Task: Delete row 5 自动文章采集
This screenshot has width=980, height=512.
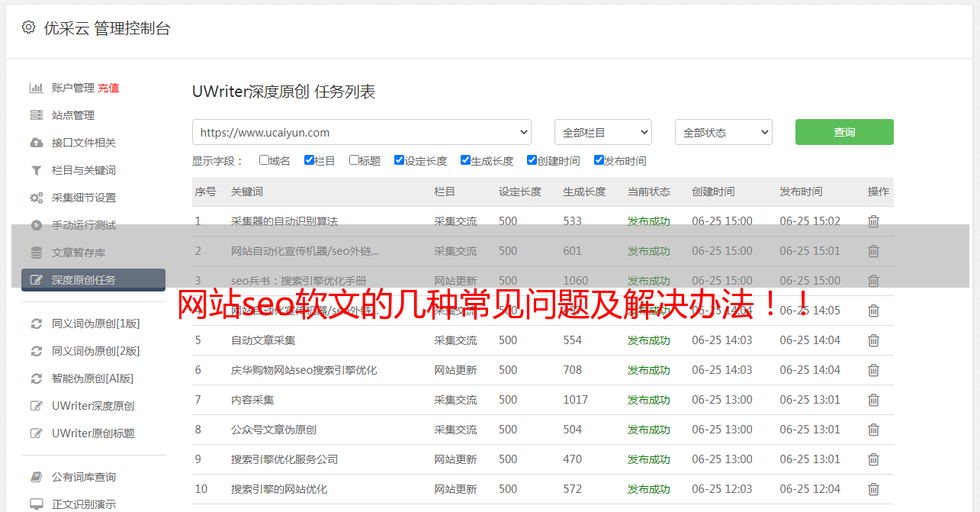Action: (x=874, y=340)
